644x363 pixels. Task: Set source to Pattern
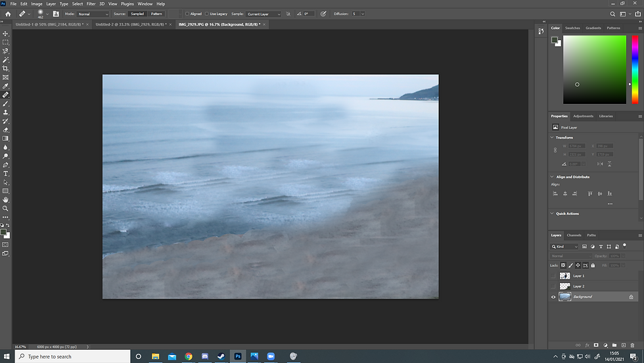pyautogui.click(x=156, y=14)
